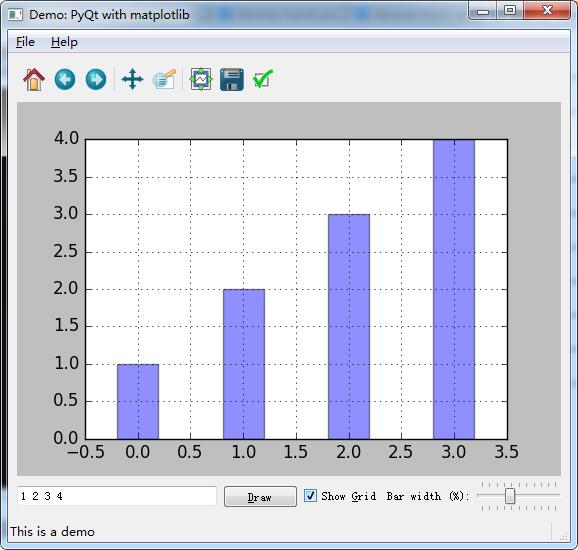Image resolution: width=578 pixels, height=550 pixels.
Task: Reset the plot view with Home icon
Action: point(34,79)
